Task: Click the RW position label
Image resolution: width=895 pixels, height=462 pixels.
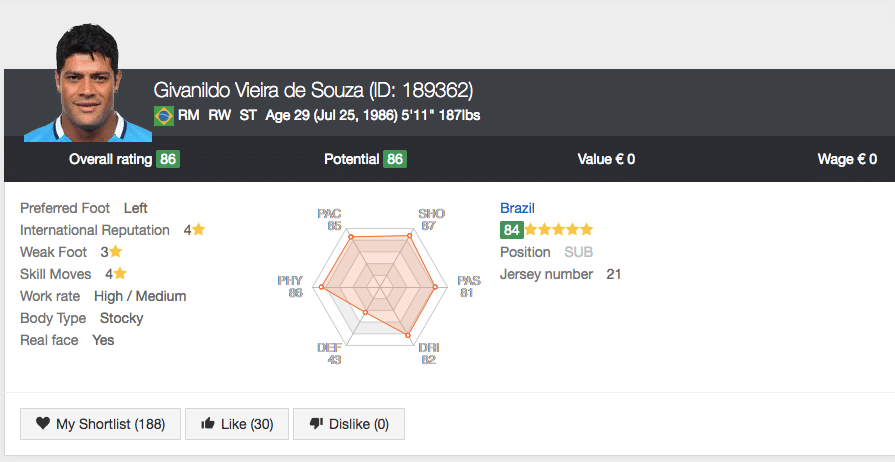Action: [219, 116]
